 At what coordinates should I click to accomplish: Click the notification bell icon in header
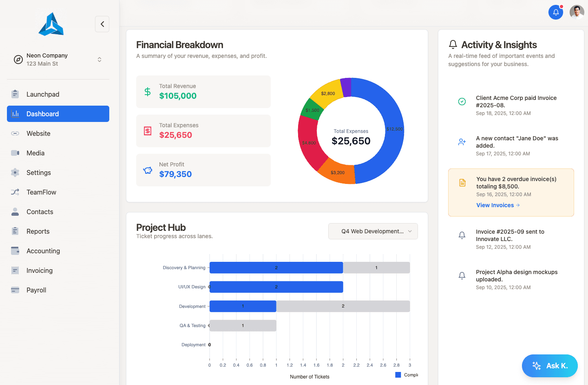coord(555,12)
